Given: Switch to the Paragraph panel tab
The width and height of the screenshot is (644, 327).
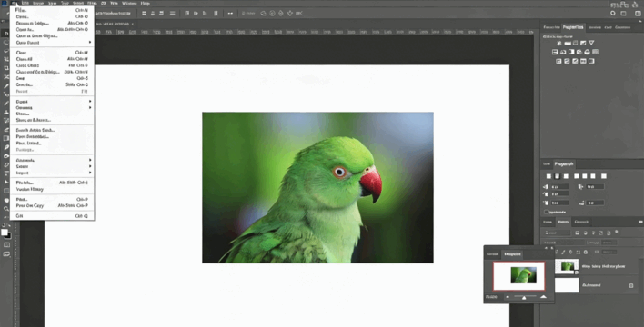Looking at the screenshot, I should click(x=564, y=164).
